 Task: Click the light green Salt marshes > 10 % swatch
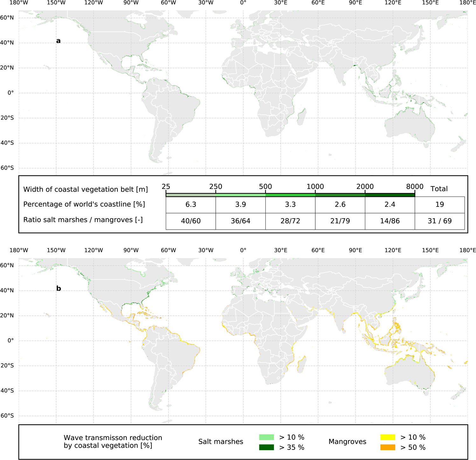coord(267,437)
